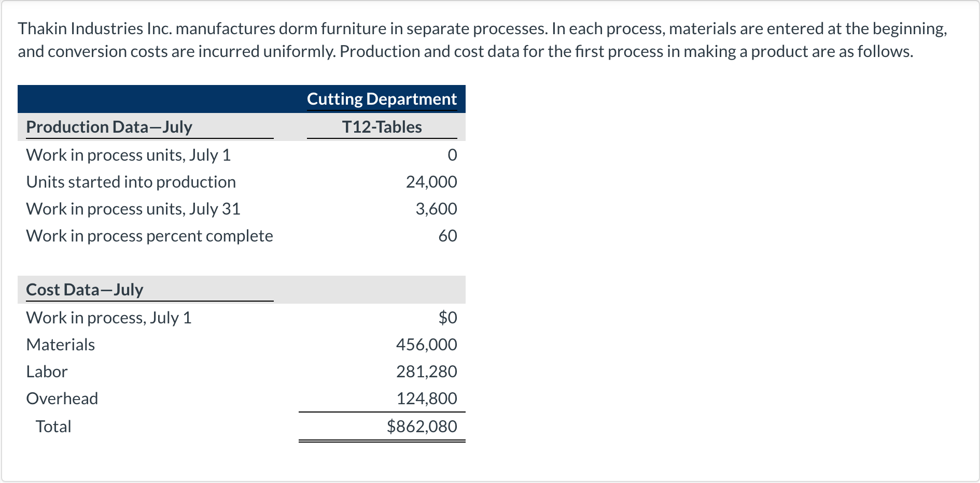Click the 456,000 materials cost value

[426, 345]
